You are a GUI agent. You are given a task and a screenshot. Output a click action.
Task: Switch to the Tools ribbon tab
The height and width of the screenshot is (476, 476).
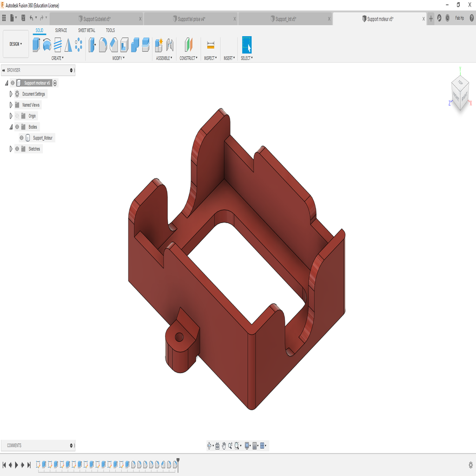point(110,30)
